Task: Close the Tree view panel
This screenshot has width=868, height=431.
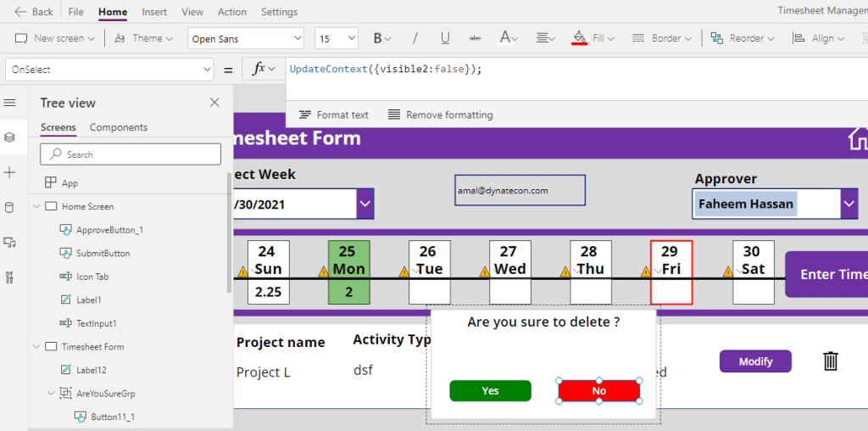Action: click(214, 103)
